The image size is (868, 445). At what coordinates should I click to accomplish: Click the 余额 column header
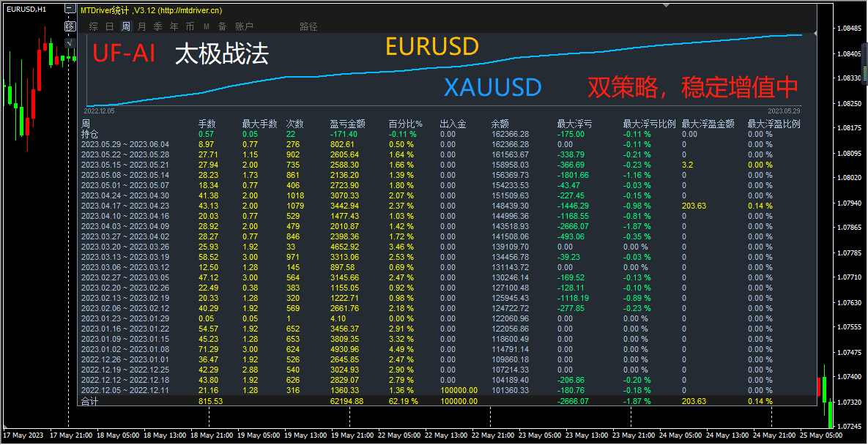[x=500, y=124]
